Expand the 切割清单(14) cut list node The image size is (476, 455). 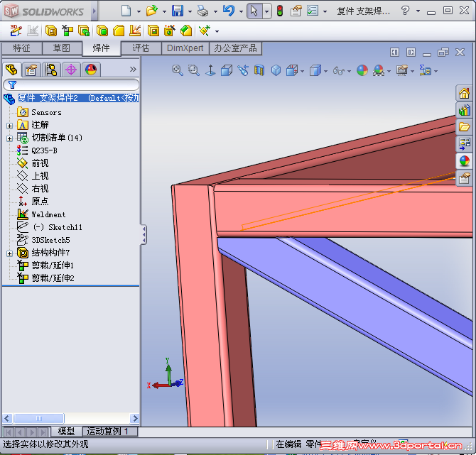point(9,138)
